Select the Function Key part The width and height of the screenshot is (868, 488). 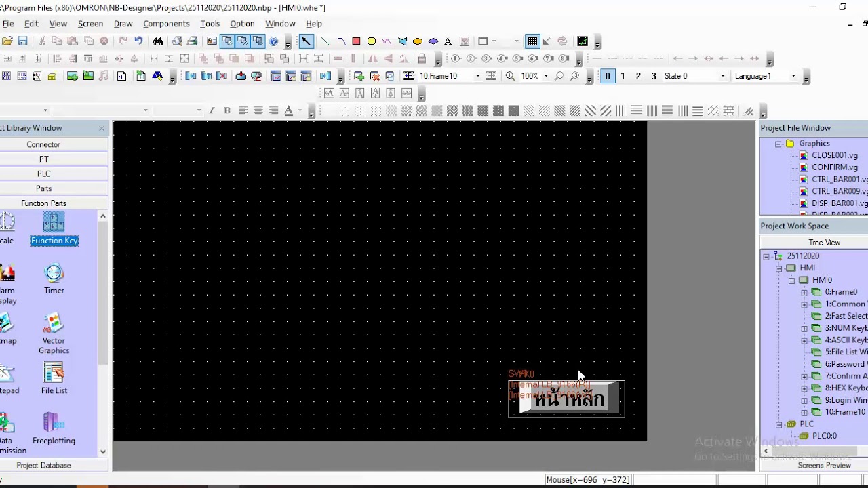(x=54, y=229)
